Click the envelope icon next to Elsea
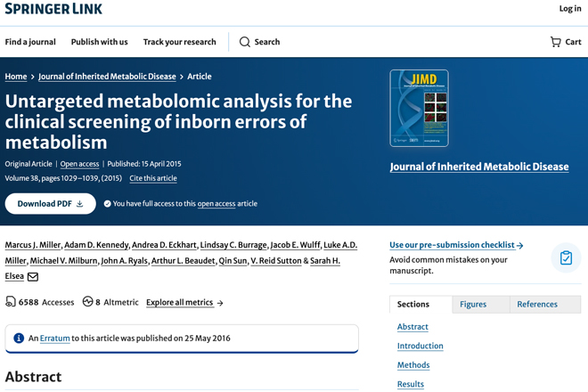The width and height of the screenshot is (588, 392). tap(33, 277)
